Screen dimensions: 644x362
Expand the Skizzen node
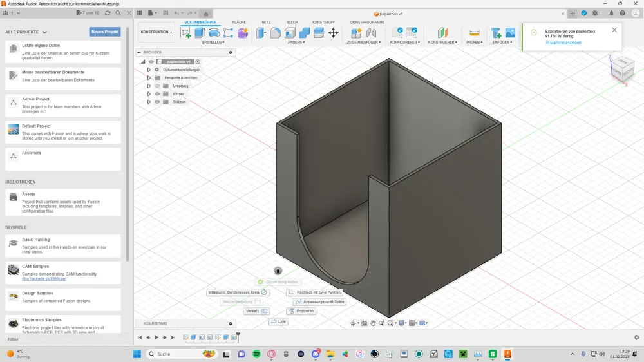point(149,102)
